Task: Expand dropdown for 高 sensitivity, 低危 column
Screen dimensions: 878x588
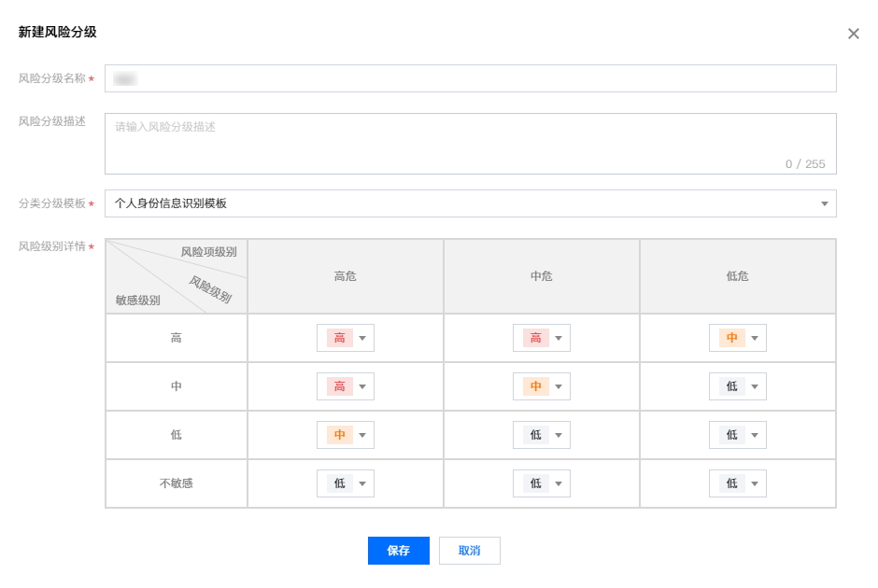Action: pyautogui.click(x=738, y=338)
